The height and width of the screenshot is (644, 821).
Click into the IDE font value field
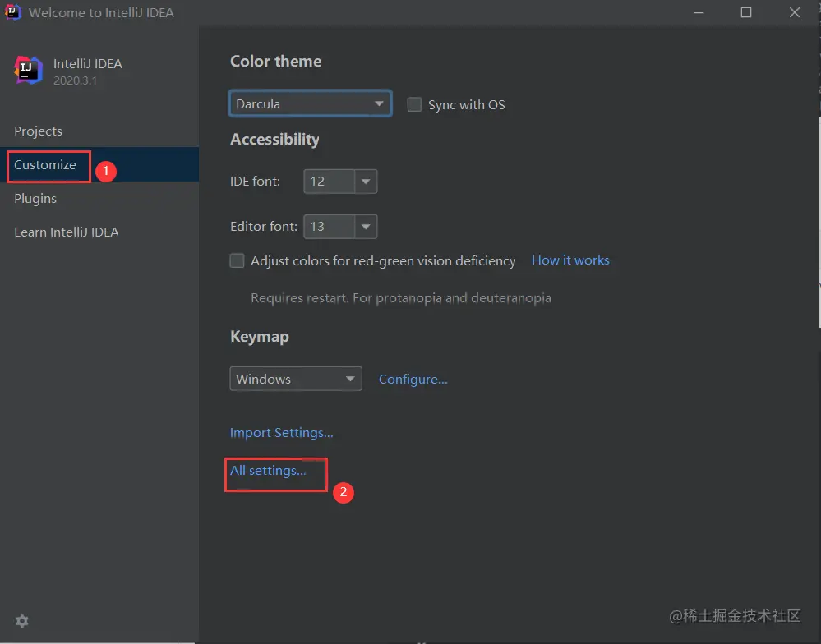point(330,181)
